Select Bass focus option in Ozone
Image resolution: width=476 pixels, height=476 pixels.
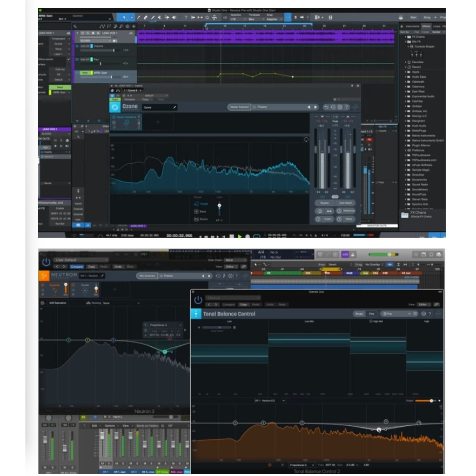pyautogui.click(x=200, y=211)
